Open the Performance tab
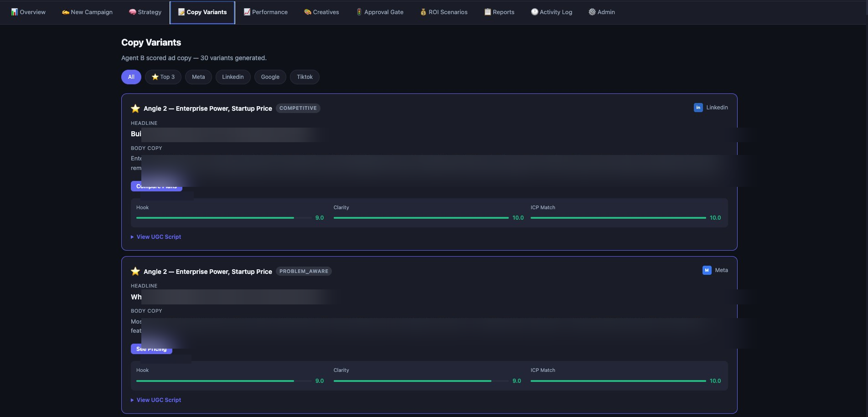 pyautogui.click(x=265, y=12)
